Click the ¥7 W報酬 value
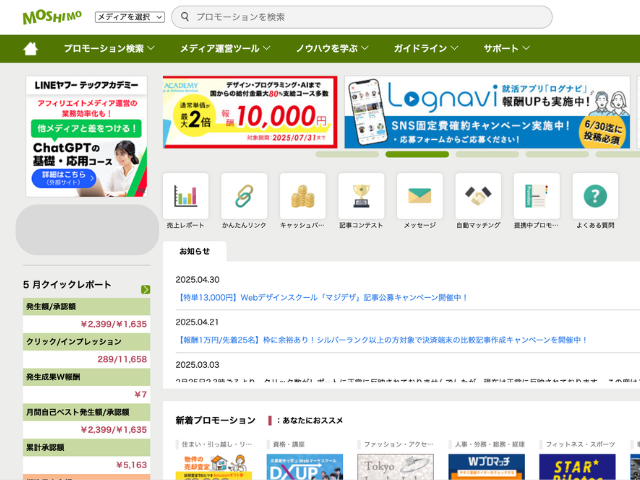 click(x=140, y=394)
